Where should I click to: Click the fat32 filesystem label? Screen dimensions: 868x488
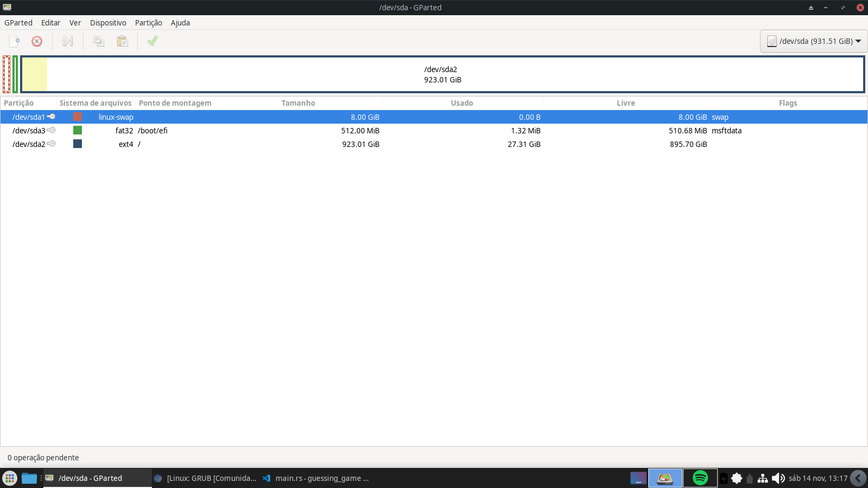pyautogui.click(x=124, y=131)
